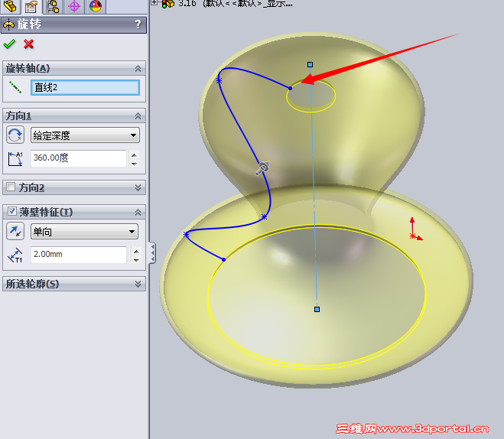The width and height of the screenshot is (504, 439).
Task: Decrease the 2.00mm thickness with the down arrow
Action: [136, 260]
